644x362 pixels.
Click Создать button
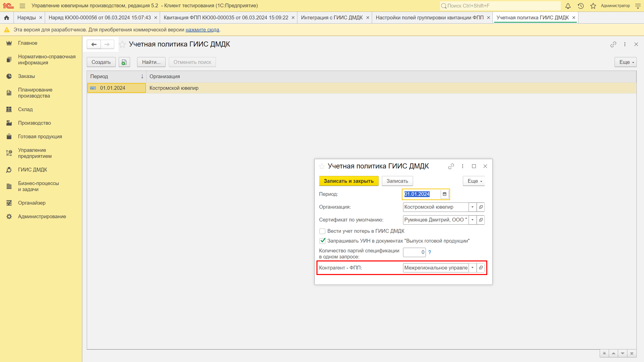101,62
